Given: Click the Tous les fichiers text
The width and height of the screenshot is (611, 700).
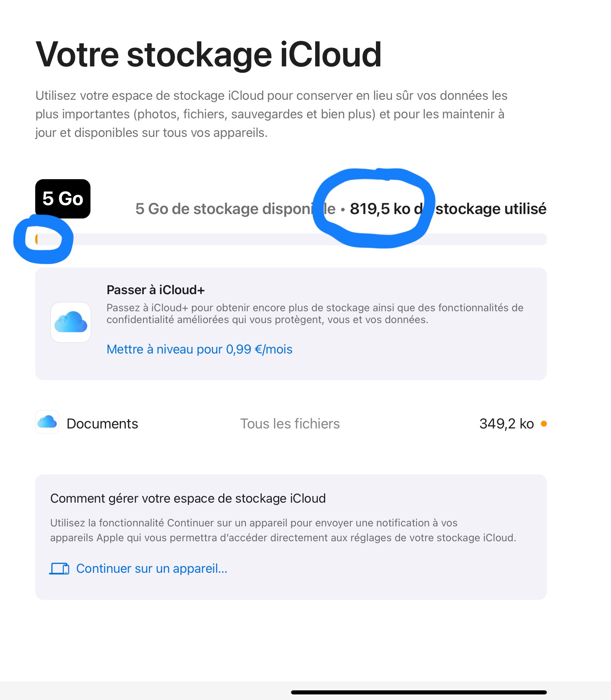Looking at the screenshot, I should pyautogui.click(x=290, y=424).
